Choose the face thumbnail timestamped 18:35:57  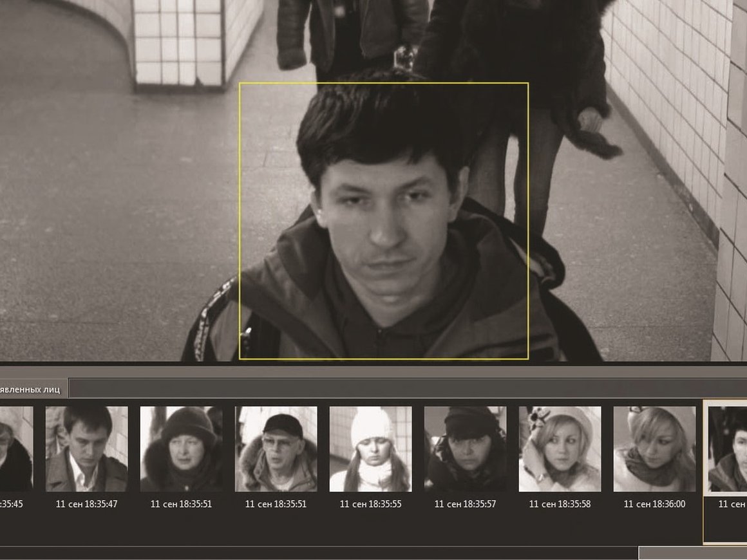pyautogui.click(x=465, y=449)
